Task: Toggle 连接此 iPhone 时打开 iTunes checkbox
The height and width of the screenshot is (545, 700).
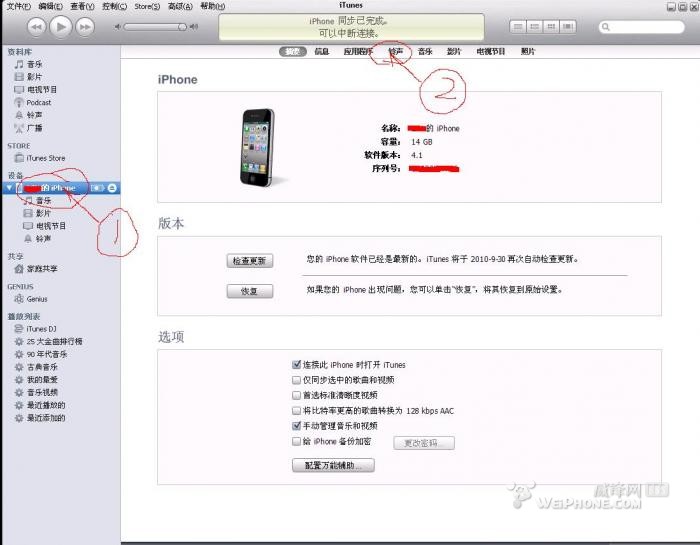Action: [296, 365]
